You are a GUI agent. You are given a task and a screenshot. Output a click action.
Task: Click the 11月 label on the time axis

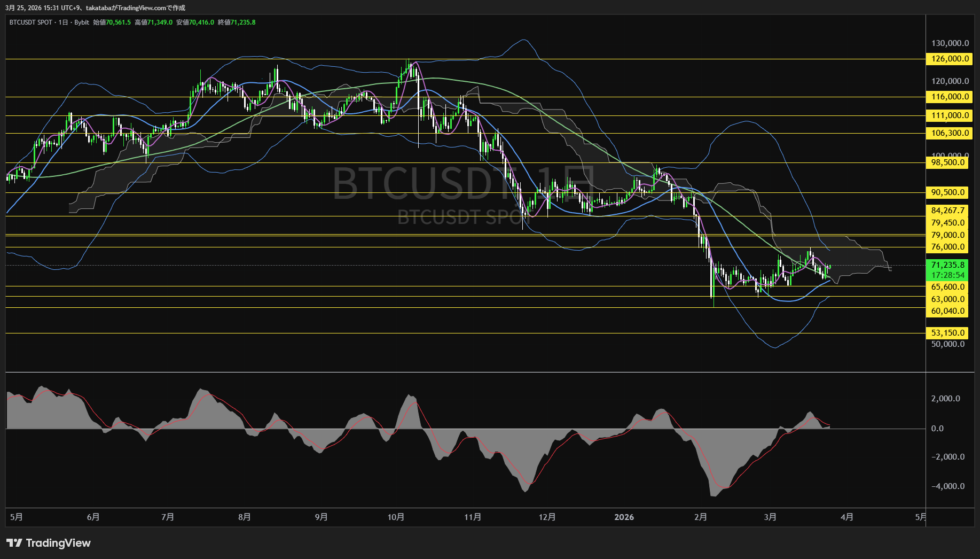(x=473, y=517)
